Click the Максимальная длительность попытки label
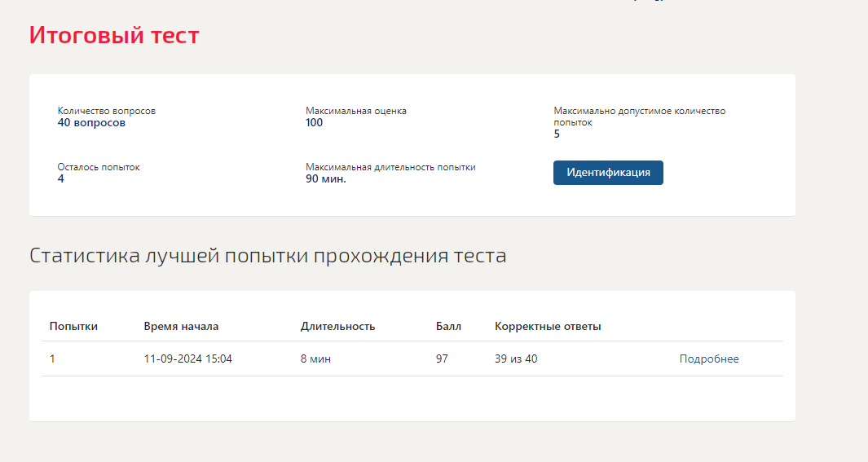Image resolution: width=868 pixels, height=462 pixels. click(390, 167)
